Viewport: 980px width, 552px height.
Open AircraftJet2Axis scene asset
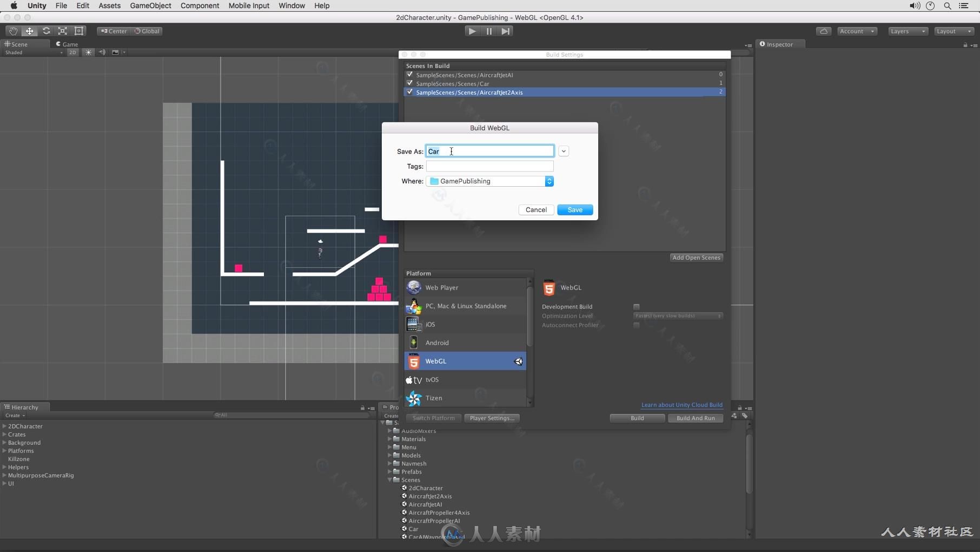(x=429, y=496)
